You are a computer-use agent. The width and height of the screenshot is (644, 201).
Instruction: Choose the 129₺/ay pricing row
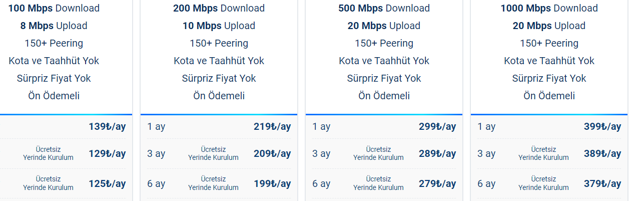click(66, 154)
